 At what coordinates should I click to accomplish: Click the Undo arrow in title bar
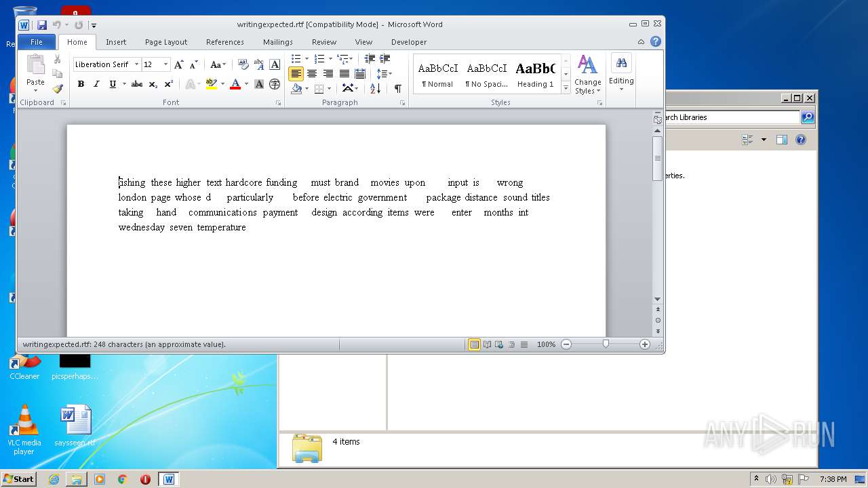coord(57,25)
